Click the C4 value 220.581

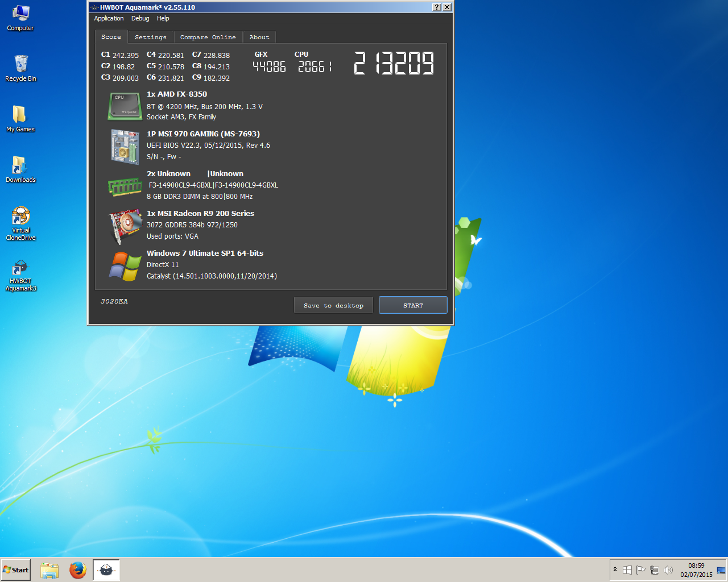coord(171,55)
